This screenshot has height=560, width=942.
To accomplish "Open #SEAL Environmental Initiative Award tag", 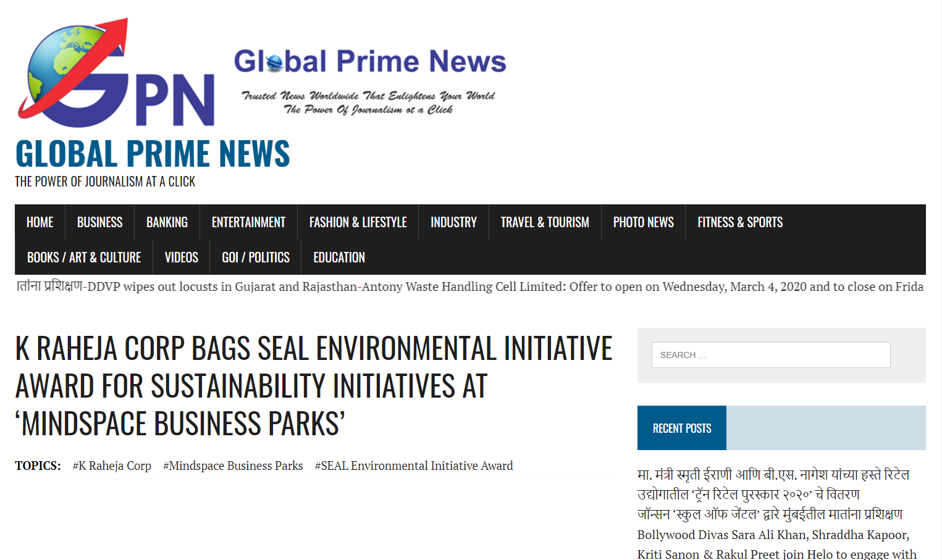I will [414, 466].
